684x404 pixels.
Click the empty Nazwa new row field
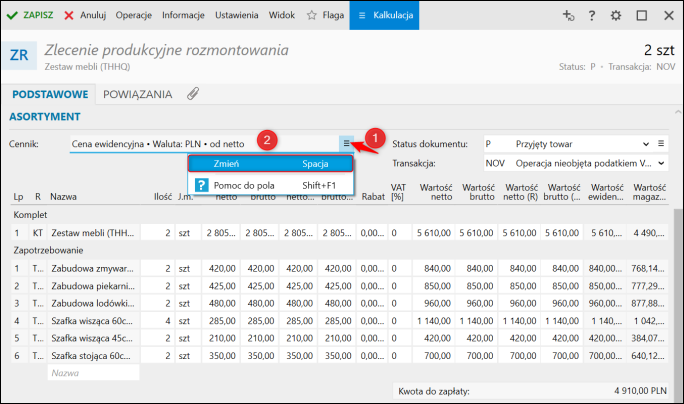[93, 373]
